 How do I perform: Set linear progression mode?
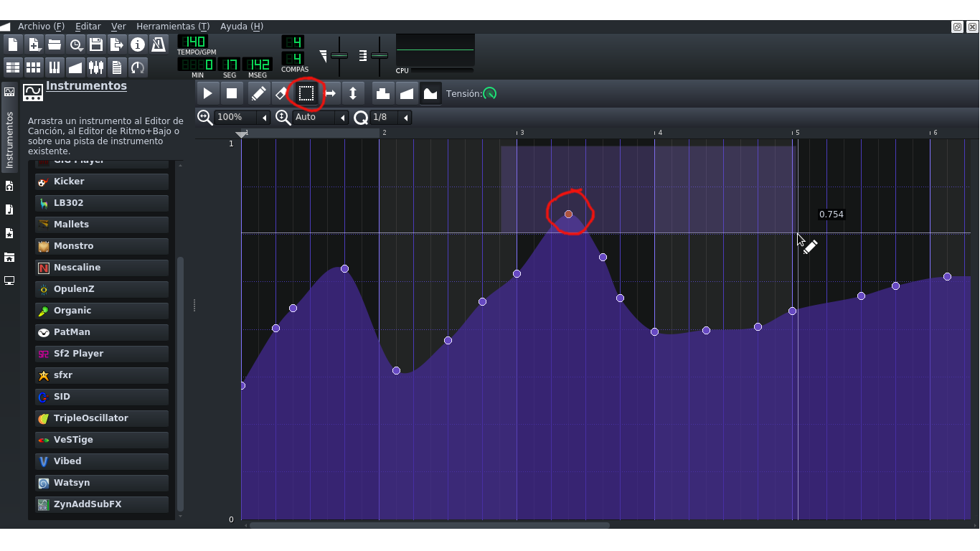[x=405, y=93]
